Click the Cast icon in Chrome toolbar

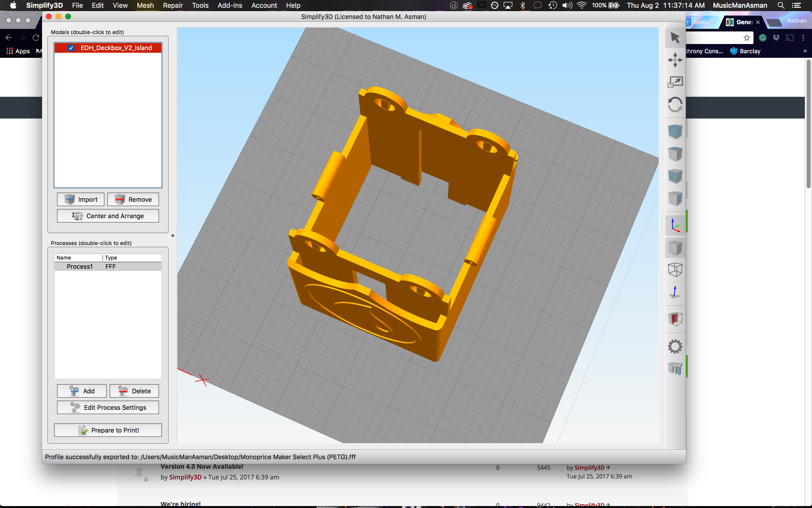coord(790,38)
